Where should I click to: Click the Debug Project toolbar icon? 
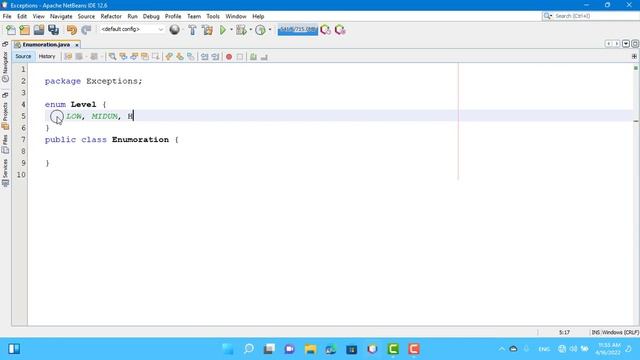click(x=241, y=30)
